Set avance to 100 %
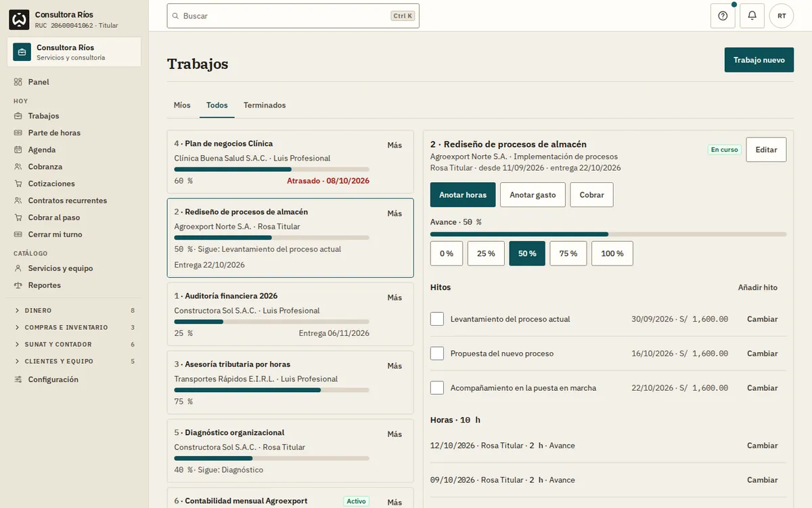The width and height of the screenshot is (812, 508). [x=612, y=253]
